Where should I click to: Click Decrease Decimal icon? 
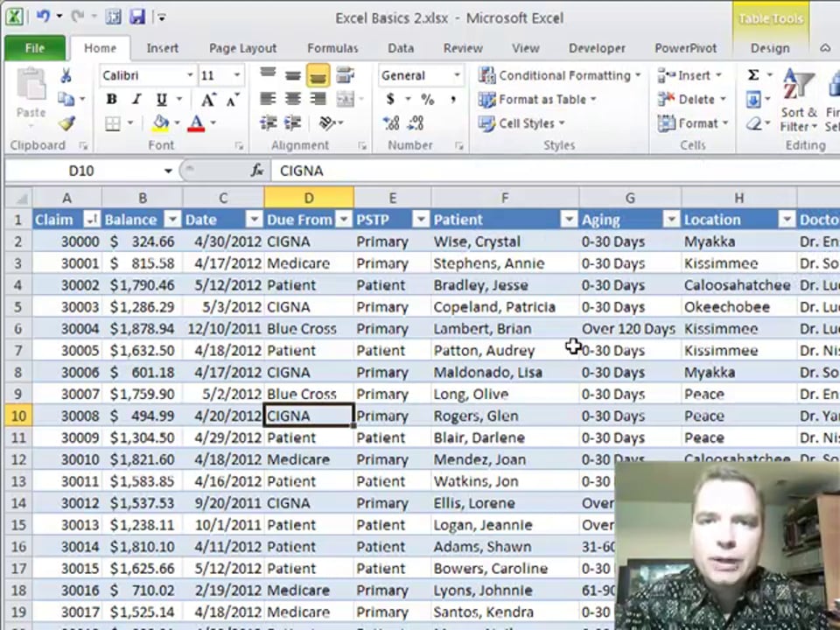coord(416,123)
